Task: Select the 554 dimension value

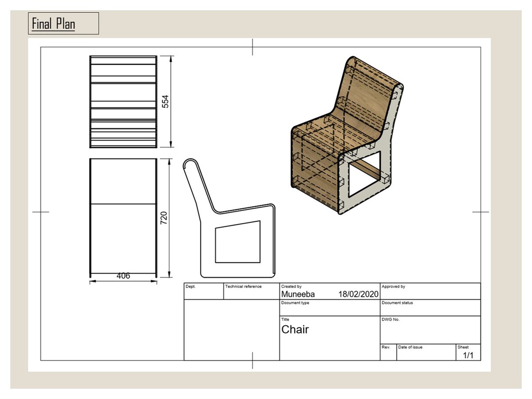Action: pyautogui.click(x=165, y=102)
